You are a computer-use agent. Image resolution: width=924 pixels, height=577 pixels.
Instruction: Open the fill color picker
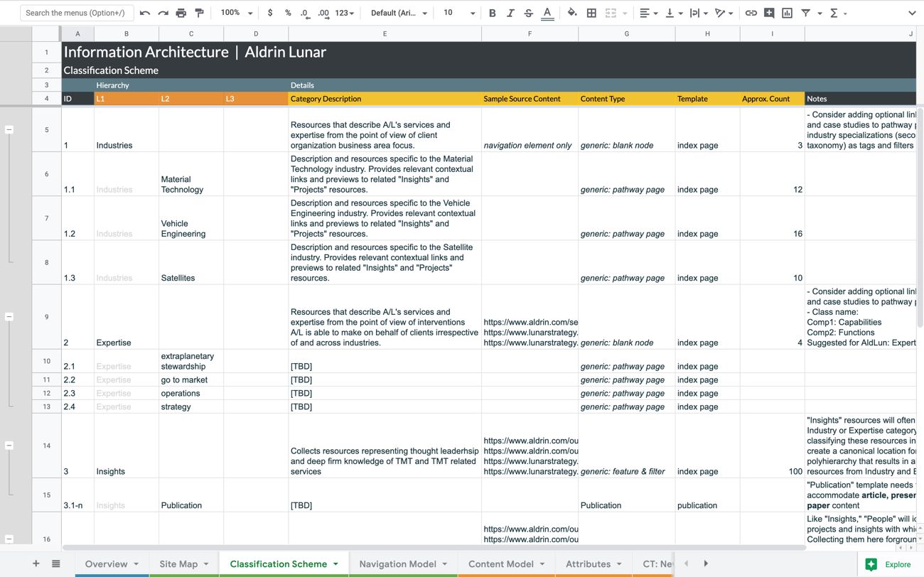point(572,13)
